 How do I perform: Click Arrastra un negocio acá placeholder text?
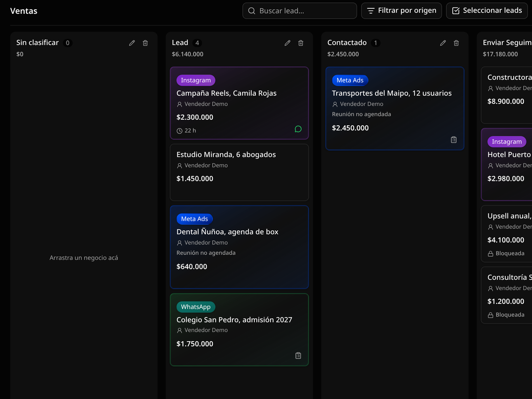click(x=84, y=258)
